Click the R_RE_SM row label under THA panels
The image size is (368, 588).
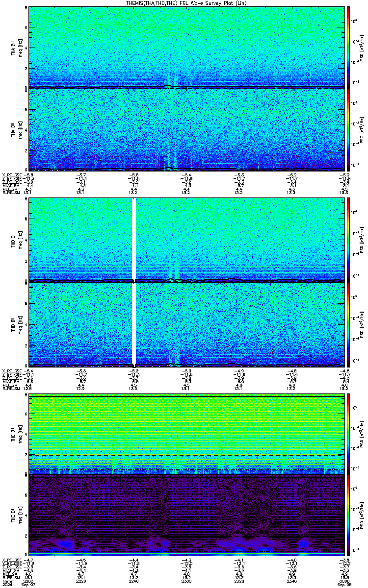[10, 193]
